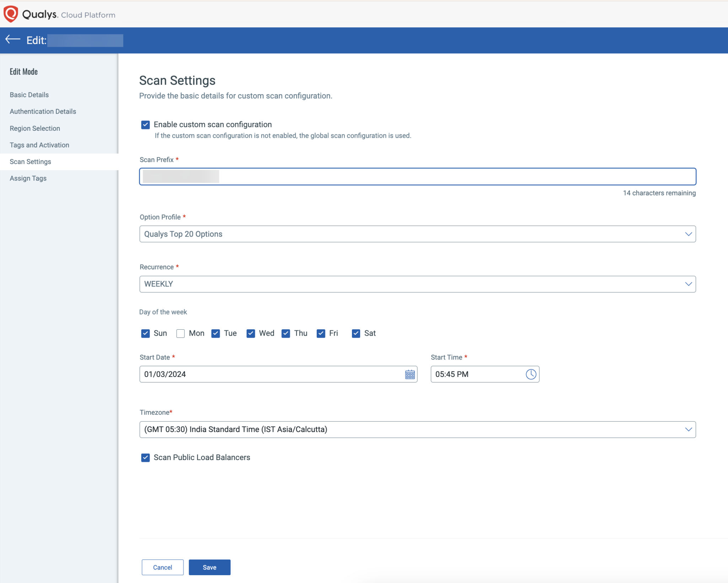Disable the Enable custom scan configuration checkbox
The width and height of the screenshot is (728, 583).
(x=145, y=124)
